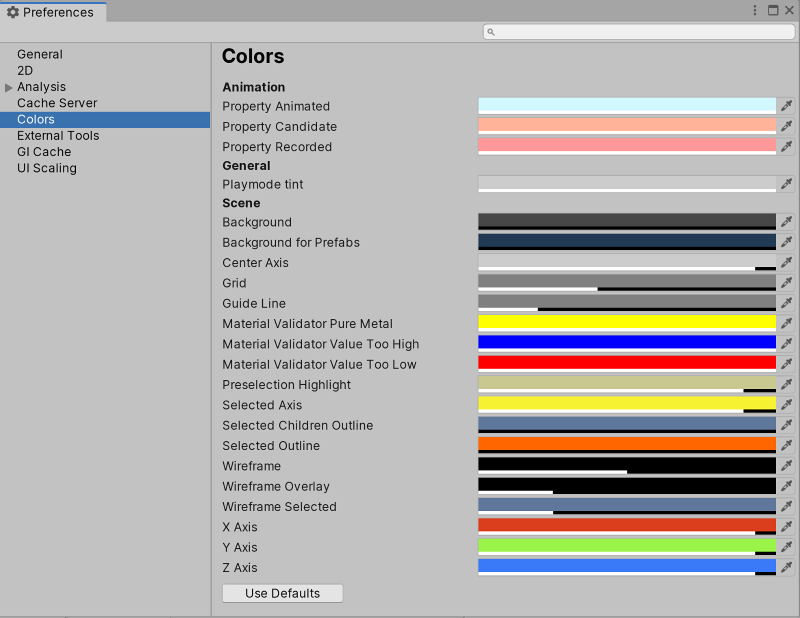800x618 pixels.
Task: Click the eyedropper next to Property Animated
Action: [x=786, y=105]
